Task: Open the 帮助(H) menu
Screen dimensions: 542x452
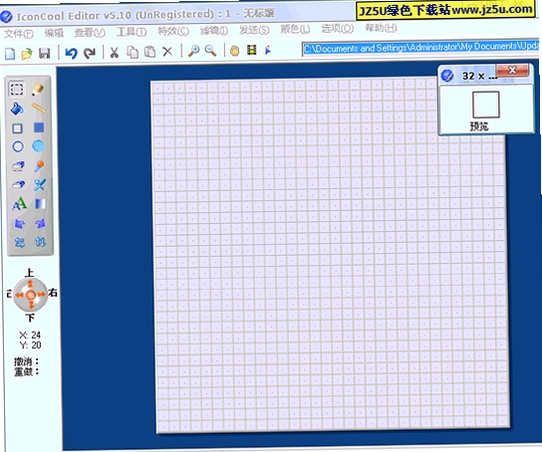Action: pyautogui.click(x=381, y=28)
